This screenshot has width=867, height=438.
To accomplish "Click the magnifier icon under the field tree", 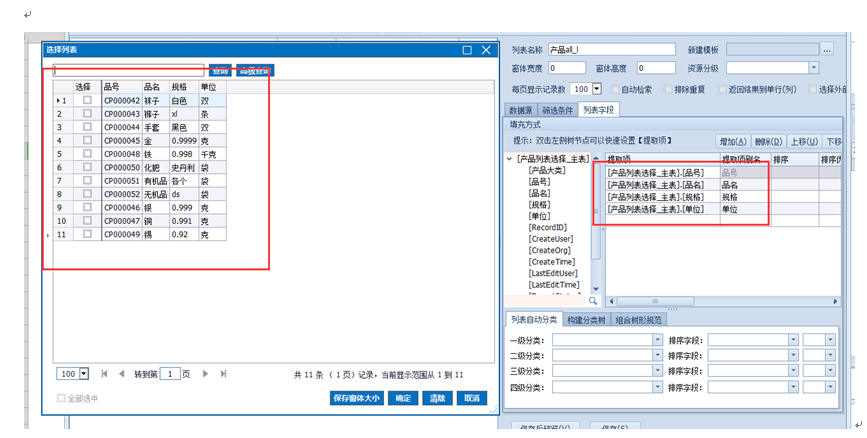I will point(593,300).
